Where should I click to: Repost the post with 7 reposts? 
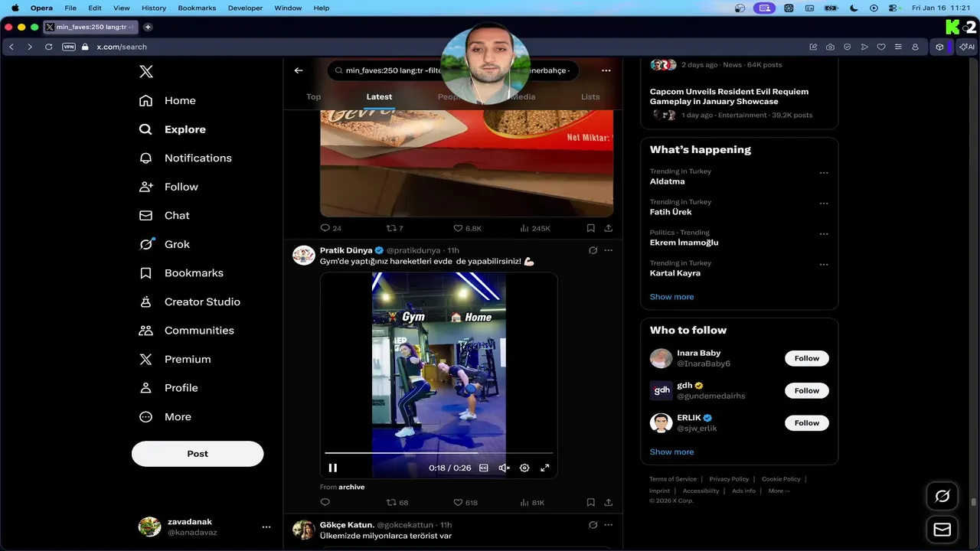click(x=395, y=228)
